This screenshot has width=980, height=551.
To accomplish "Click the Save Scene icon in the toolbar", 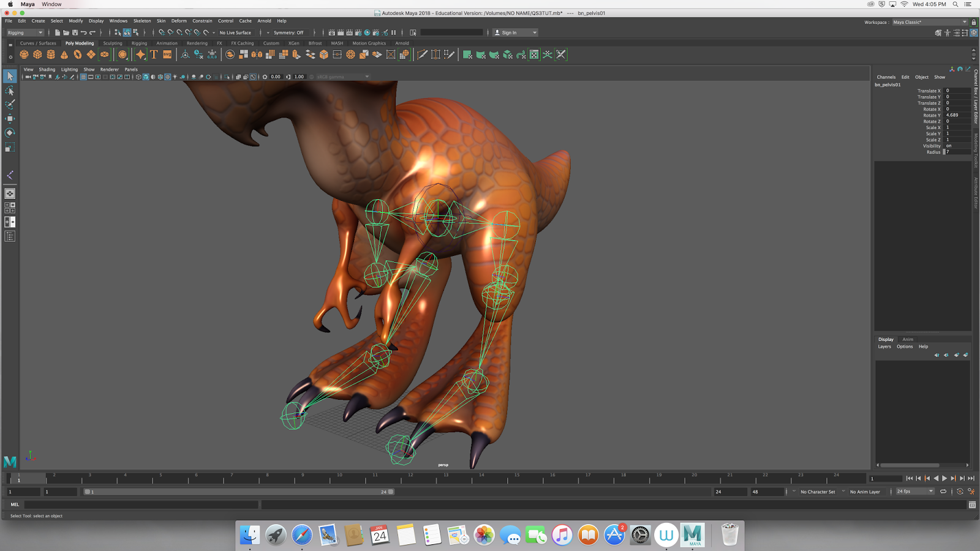I will pyautogui.click(x=75, y=32).
